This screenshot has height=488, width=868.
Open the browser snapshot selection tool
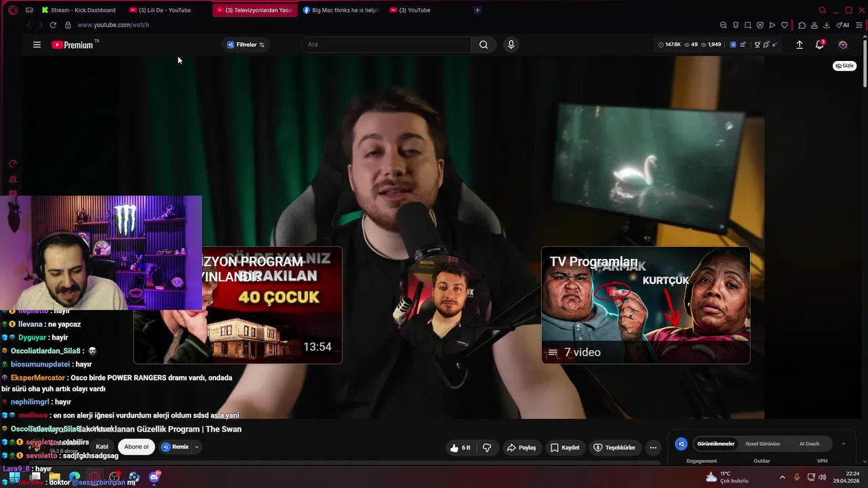[x=748, y=25]
